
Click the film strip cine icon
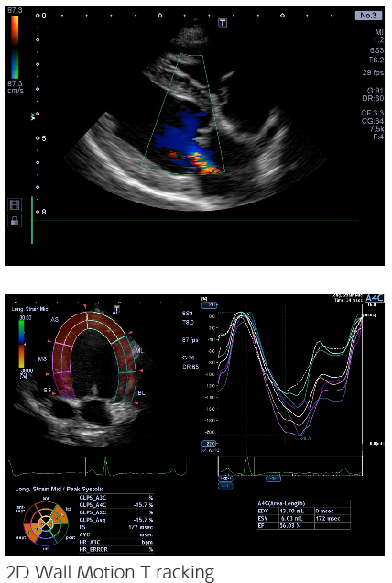(15, 204)
